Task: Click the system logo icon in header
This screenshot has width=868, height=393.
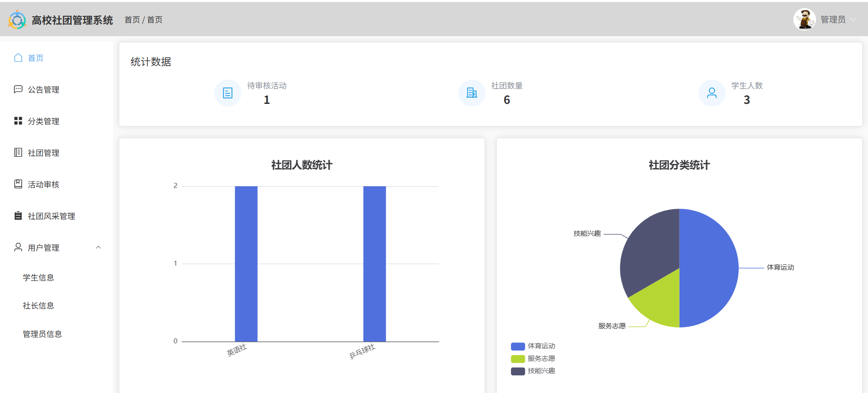Action: (17, 20)
